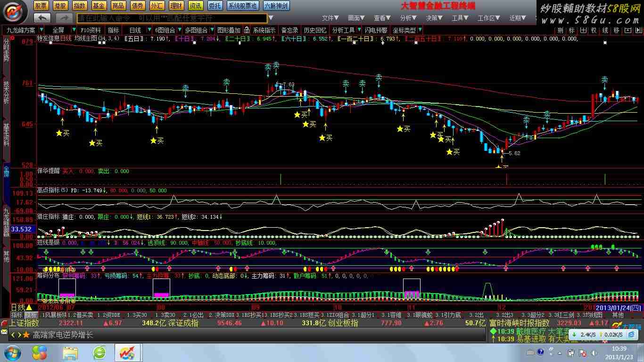Toggle 系统指示 indicators
644x362 pixels.
[x=264, y=30]
